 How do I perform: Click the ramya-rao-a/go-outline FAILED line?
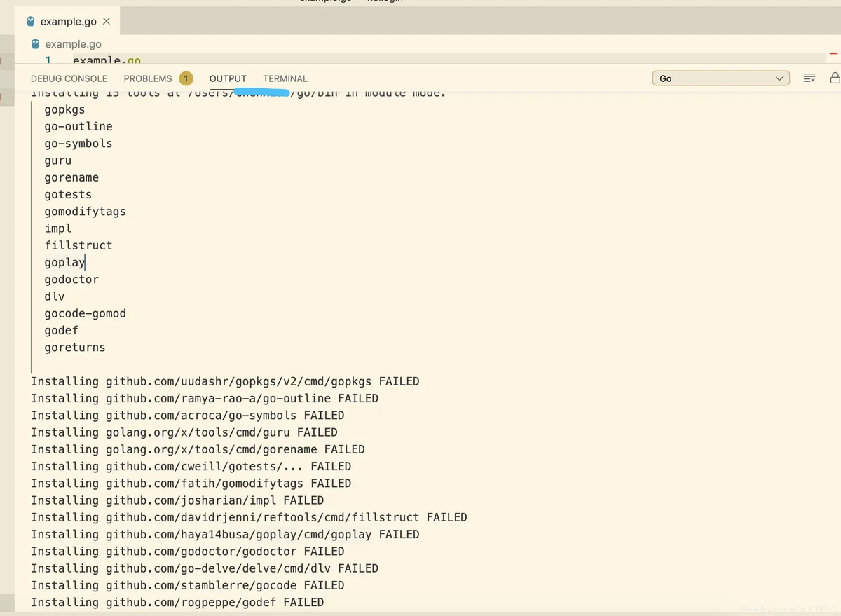pyautogui.click(x=205, y=398)
